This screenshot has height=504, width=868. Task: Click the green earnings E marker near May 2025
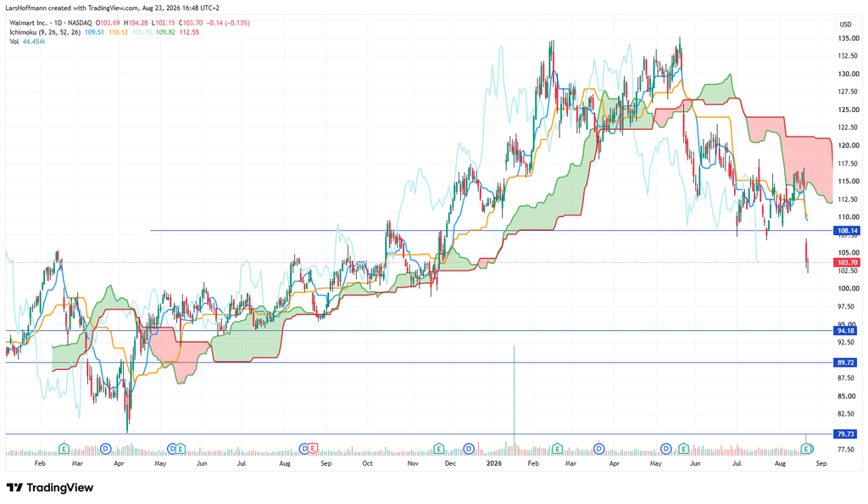tap(181, 448)
